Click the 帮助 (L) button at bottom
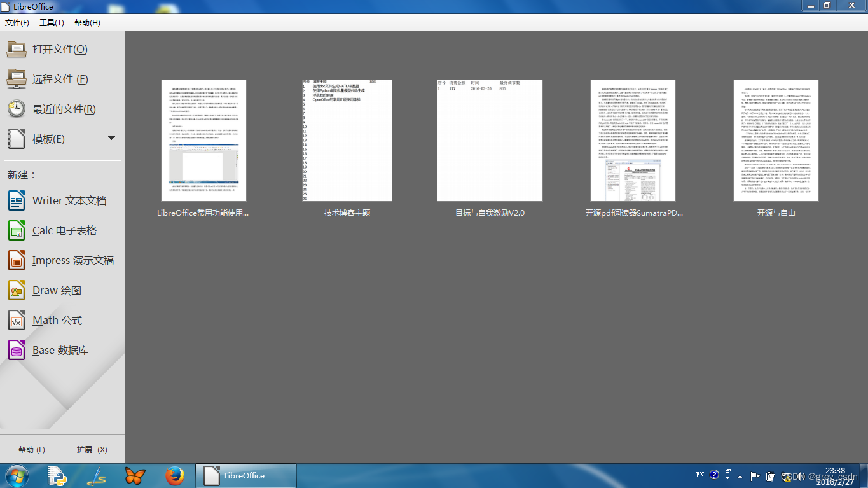This screenshot has height=488, width=868. 32,449
